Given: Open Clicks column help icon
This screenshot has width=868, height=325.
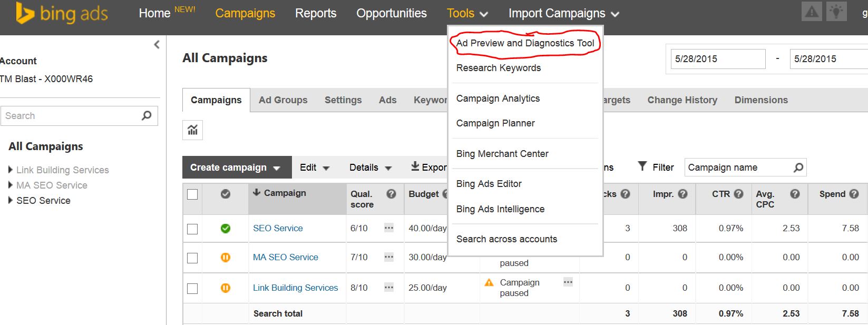Looking at the screenshot, I should coord(625,194).
